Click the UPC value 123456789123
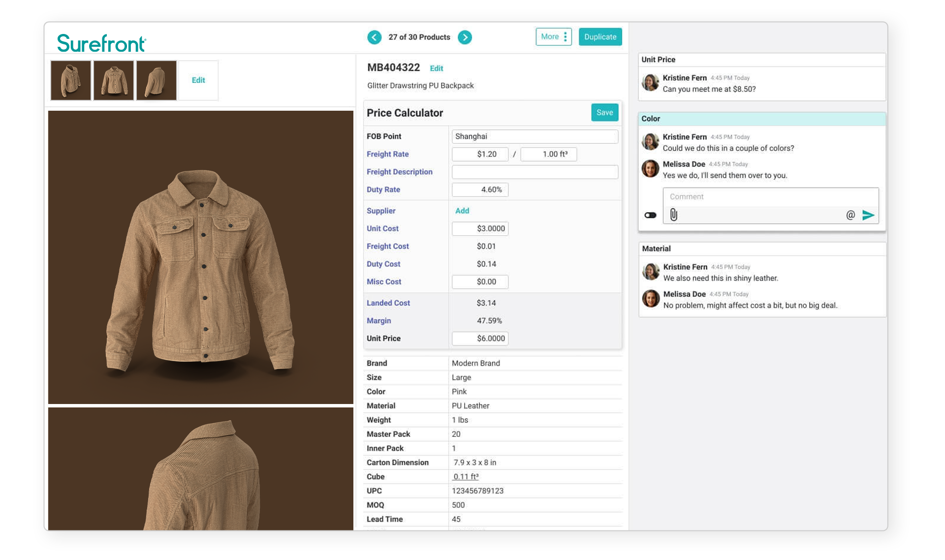This screenshot has width=945, height=560. click(477, 491)
